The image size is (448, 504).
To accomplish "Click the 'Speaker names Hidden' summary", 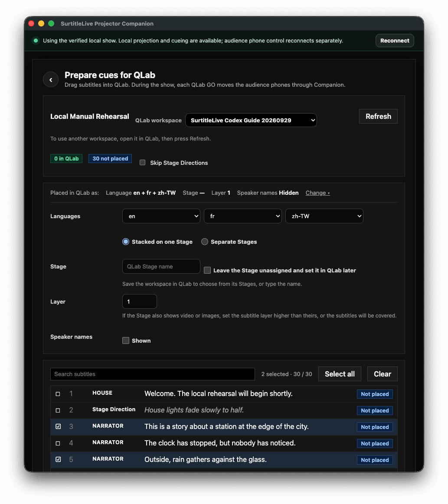I will click(268, 193).
